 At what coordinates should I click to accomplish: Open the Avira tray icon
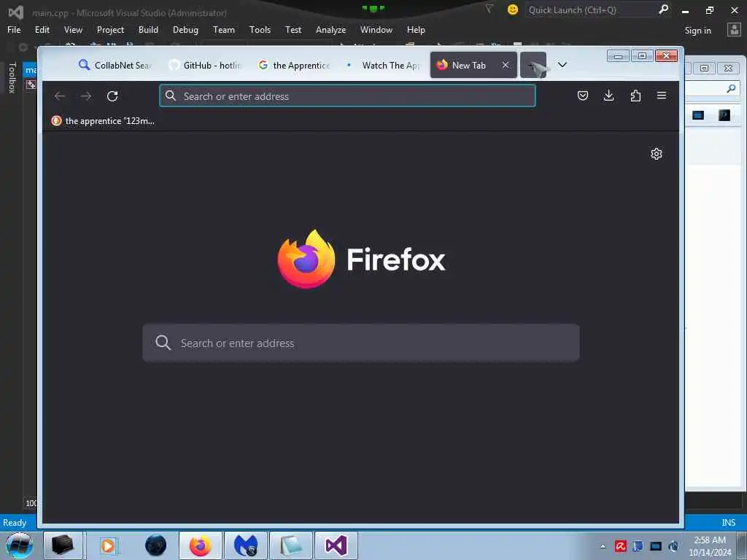[620, 546]
